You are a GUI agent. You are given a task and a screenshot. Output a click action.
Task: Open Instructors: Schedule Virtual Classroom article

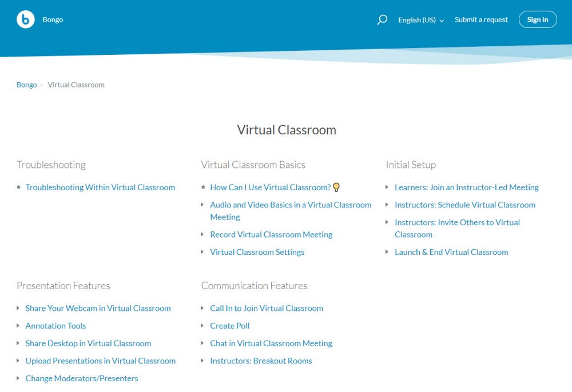[x=464, y=205]
